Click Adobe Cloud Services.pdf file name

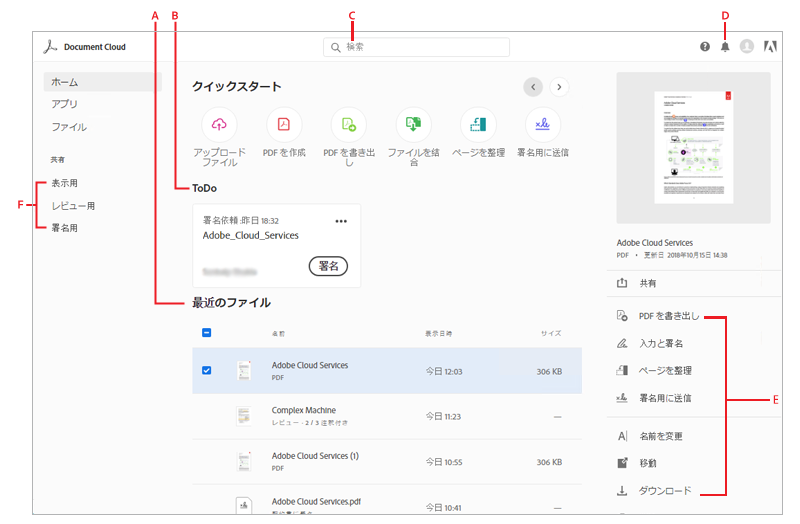point(316,502)
